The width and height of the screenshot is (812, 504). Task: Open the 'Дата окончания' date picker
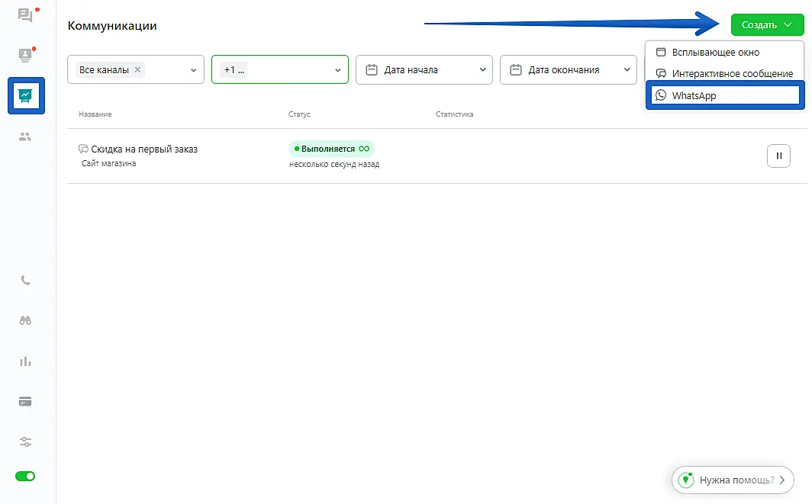click(x=569, y=70)
